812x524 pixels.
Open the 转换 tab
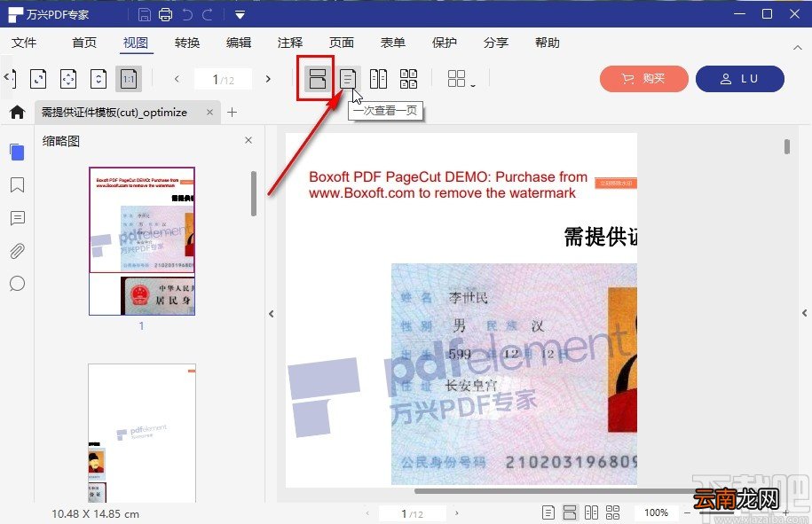tap(187, 43)
